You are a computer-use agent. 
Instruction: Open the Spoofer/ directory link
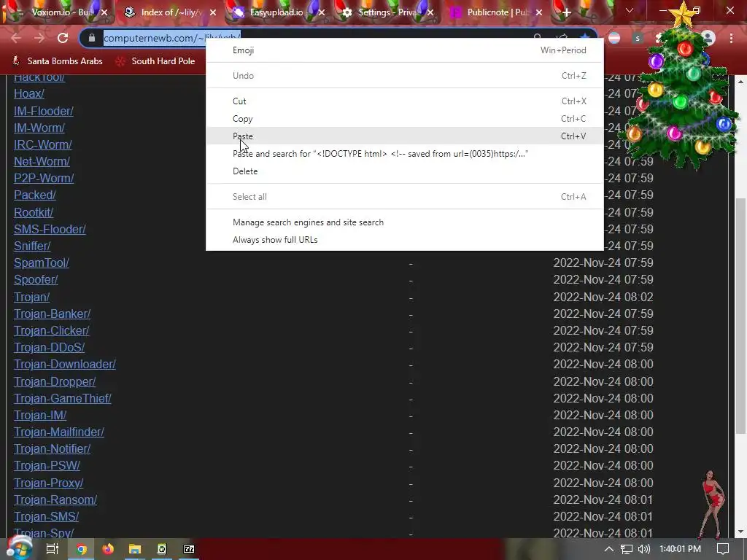click(x=36, y=279)
